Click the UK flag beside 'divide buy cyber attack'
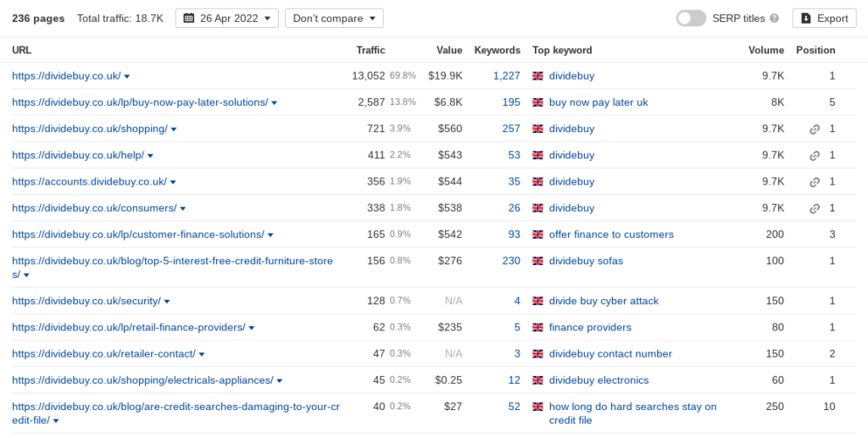868x438 pixels. tap(537, 301)
